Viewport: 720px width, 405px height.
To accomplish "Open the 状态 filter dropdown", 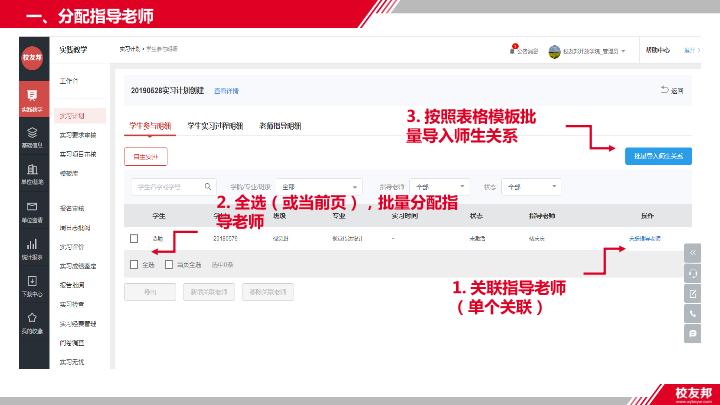I will point(532,186).
